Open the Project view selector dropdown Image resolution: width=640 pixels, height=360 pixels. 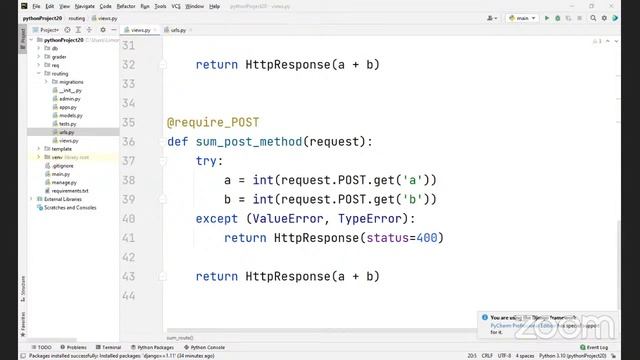[x=46, y=30]
